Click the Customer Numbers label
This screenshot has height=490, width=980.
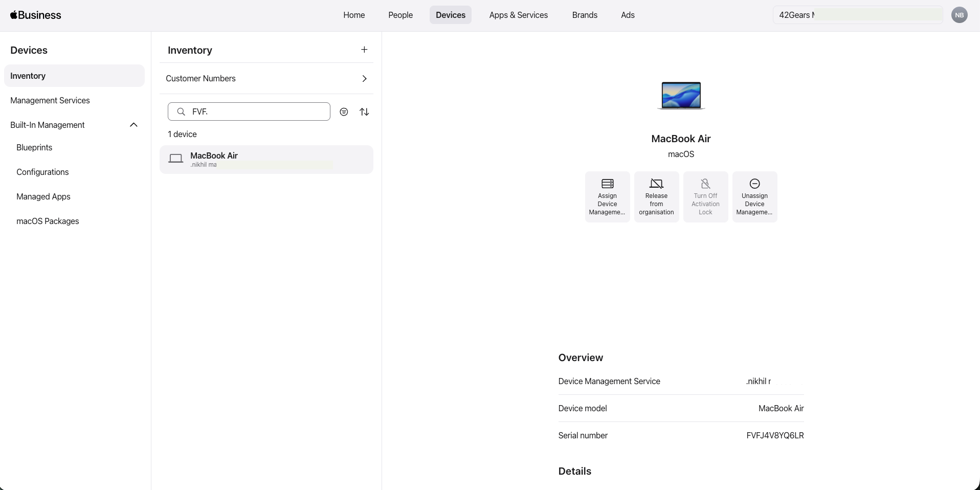pos(201,78)
